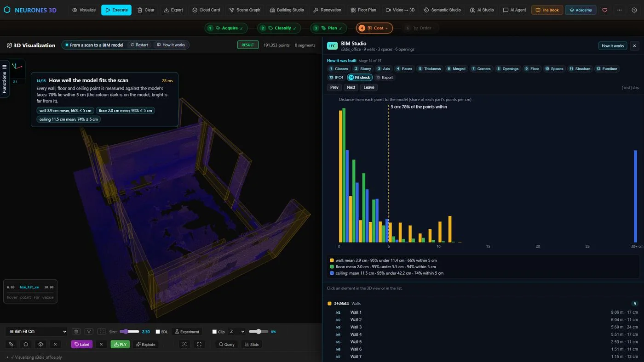Select the Wall 3 row in the list

click(x=483, y=327)
